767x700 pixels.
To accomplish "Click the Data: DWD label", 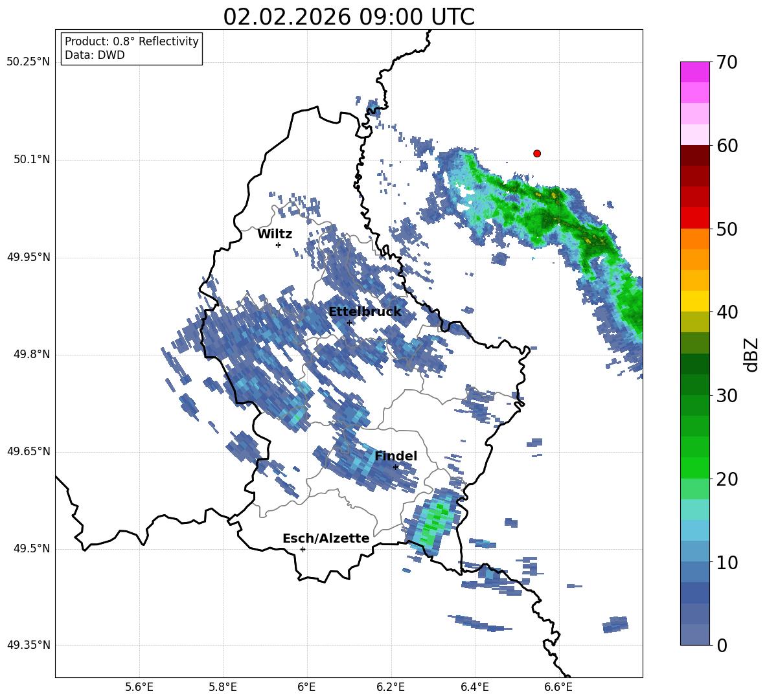I will click(x=95, y=55).
